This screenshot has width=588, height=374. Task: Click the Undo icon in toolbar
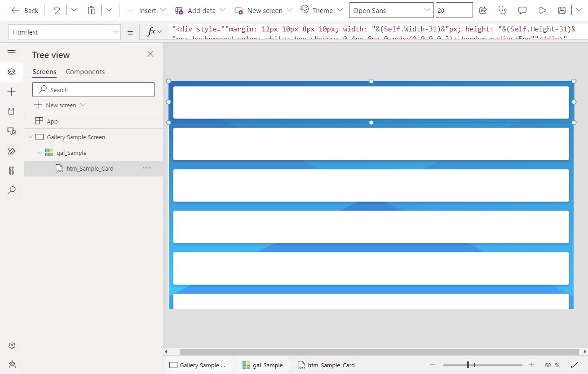57,10
